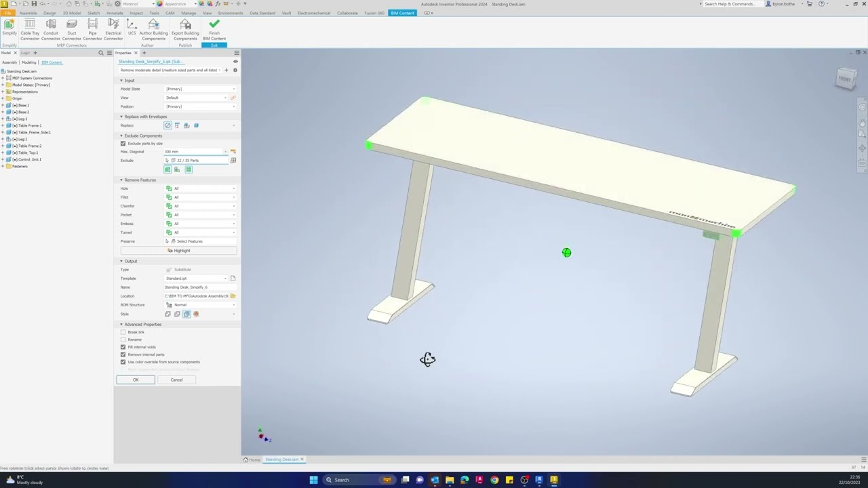Choose the Pipe Connector tool

[92, 30]
